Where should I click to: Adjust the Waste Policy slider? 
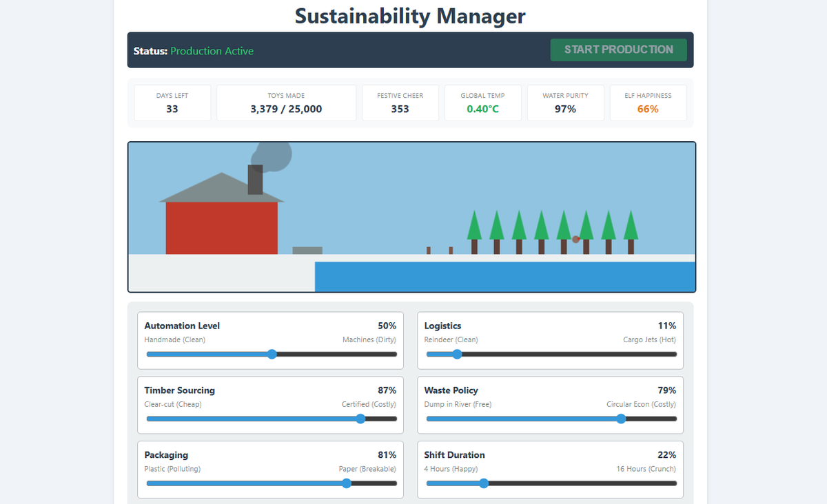click(551, 419)
